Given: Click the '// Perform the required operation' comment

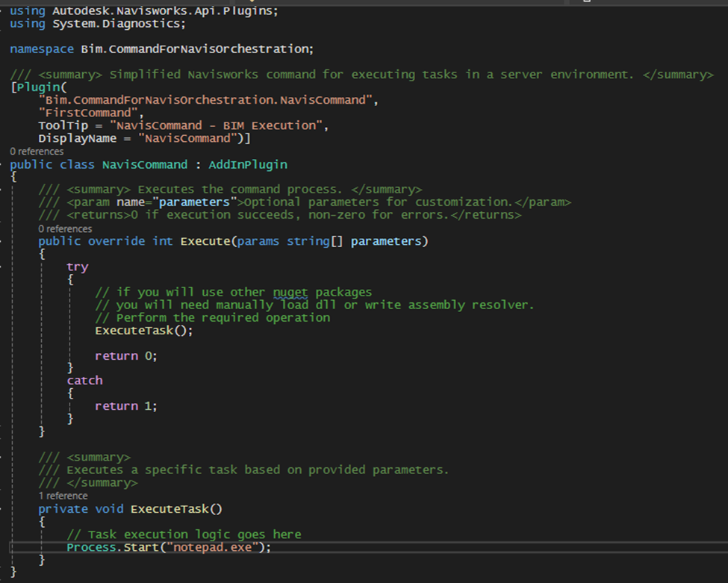Looking at the screenshot, I should [213, 318].
